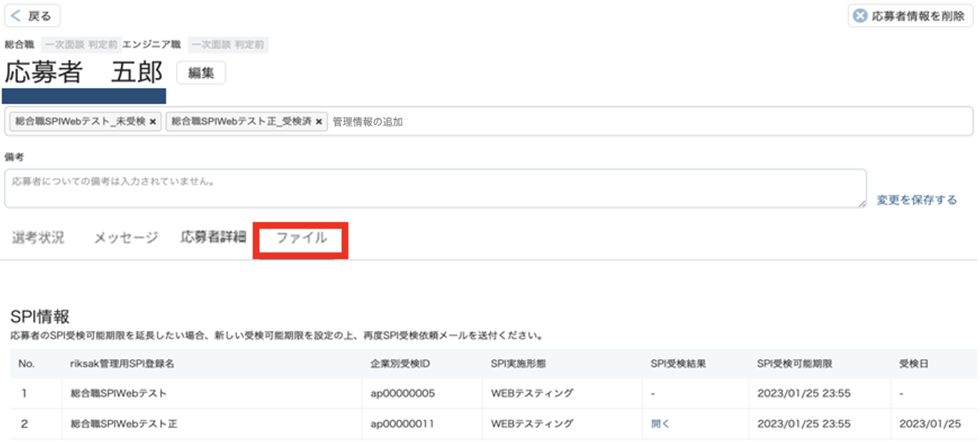
Task: Click the SPI実施形態 column header
Action: 519,363
